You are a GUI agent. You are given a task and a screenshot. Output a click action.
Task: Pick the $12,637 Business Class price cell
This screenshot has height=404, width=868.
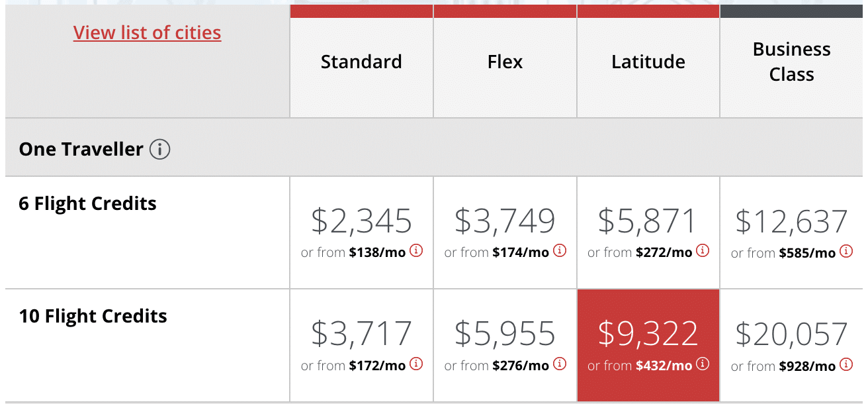[x=791, y=221]
